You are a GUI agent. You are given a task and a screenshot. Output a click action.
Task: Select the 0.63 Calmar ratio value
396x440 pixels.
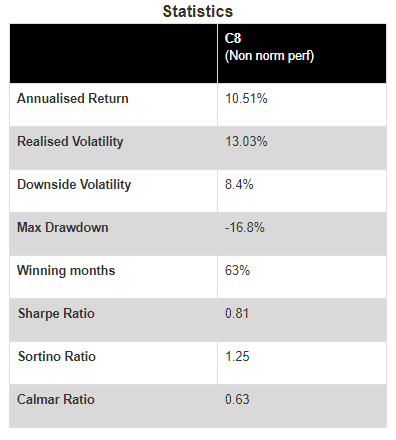(237, 399)
